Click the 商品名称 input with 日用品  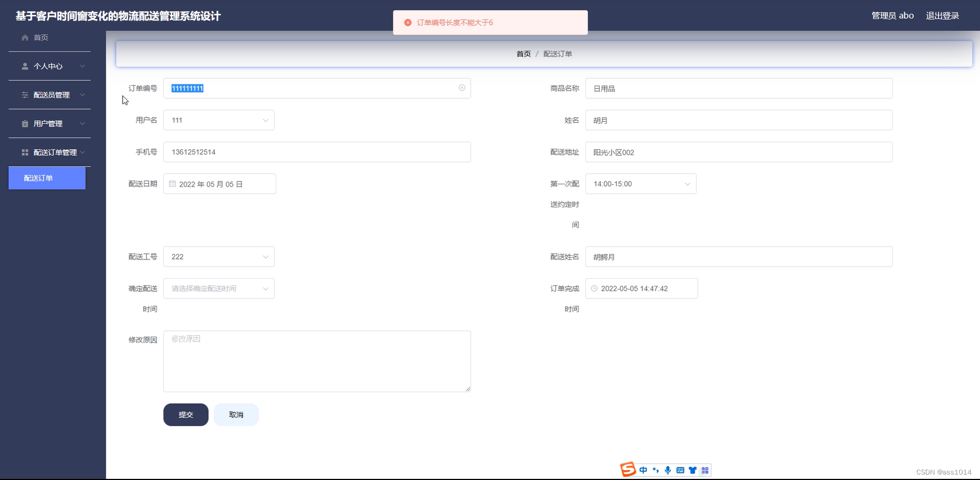pyautogui.click(x=739, y=88)
